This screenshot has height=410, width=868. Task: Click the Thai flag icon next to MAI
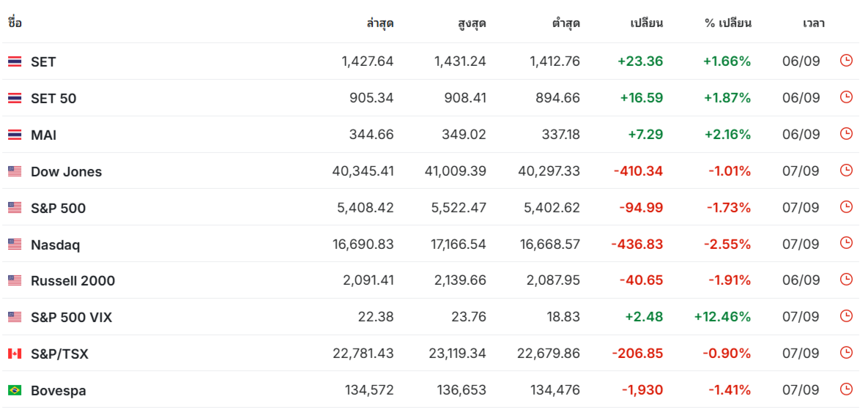(15, 135)
